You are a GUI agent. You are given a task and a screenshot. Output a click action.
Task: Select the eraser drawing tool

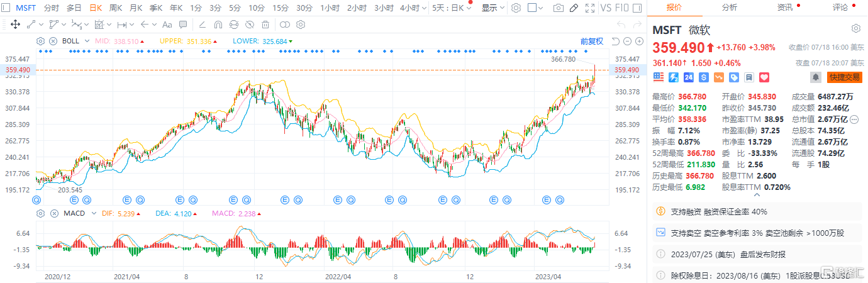(202, 25)
